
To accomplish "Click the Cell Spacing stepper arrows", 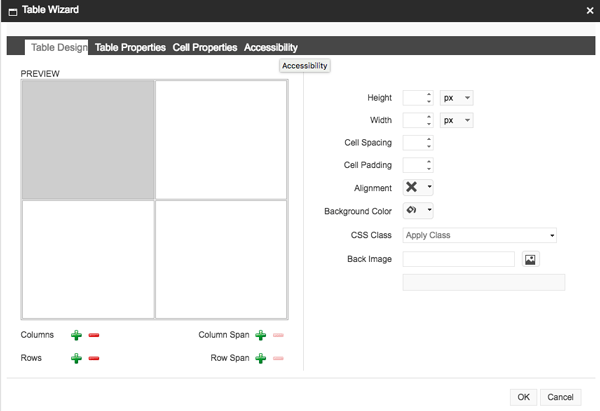I will [429, 143].
